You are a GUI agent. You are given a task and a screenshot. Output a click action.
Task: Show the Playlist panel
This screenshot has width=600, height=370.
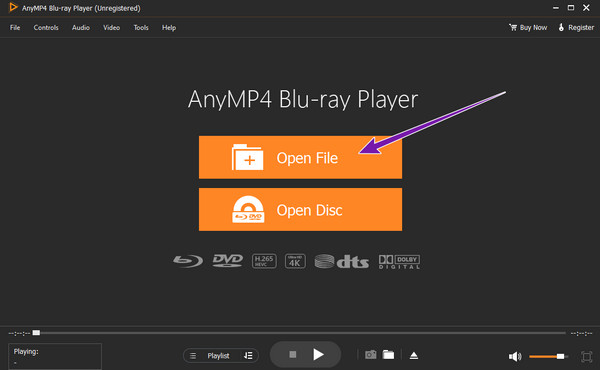click(x=218, y=356)
